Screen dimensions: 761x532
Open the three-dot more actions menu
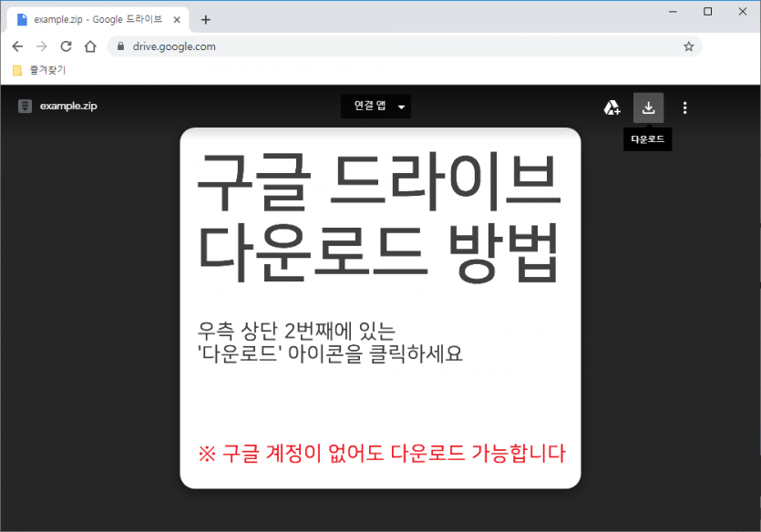pyautogui.click(x=684, y=107)
